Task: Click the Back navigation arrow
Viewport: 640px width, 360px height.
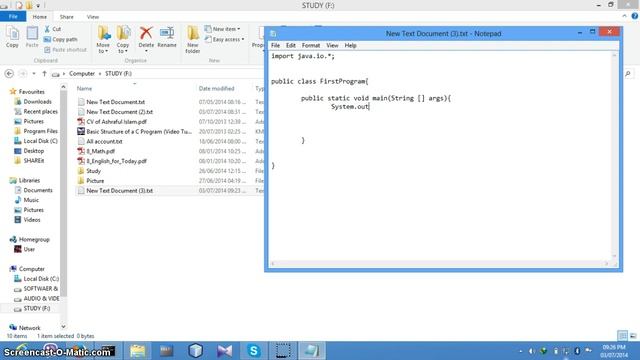Action: tap(9, 73)
